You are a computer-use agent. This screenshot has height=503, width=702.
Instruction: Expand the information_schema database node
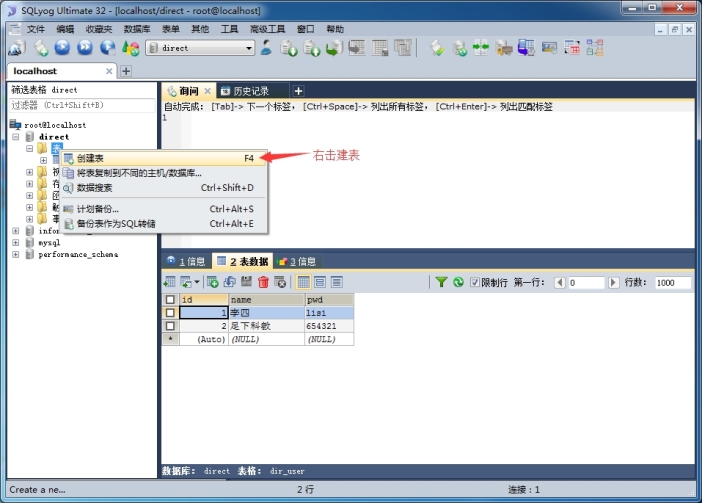click(x=16, y=231)
